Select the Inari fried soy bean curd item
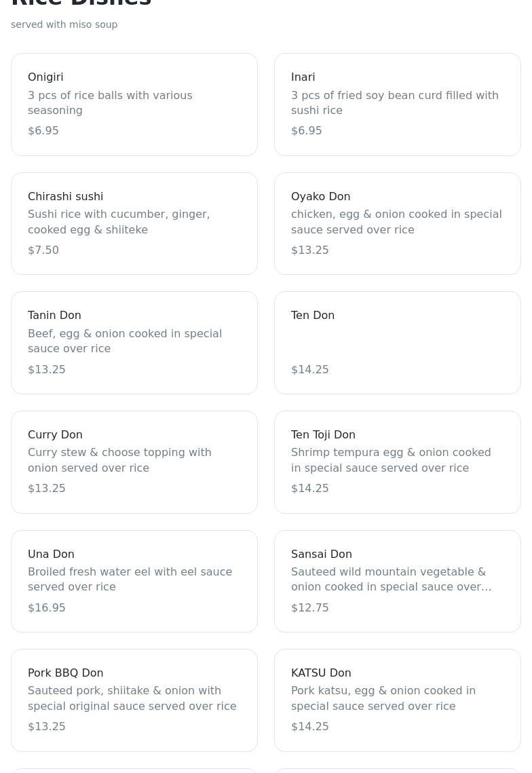The width and height of the screenshot is (532, 773). click(x=398, y=105)
